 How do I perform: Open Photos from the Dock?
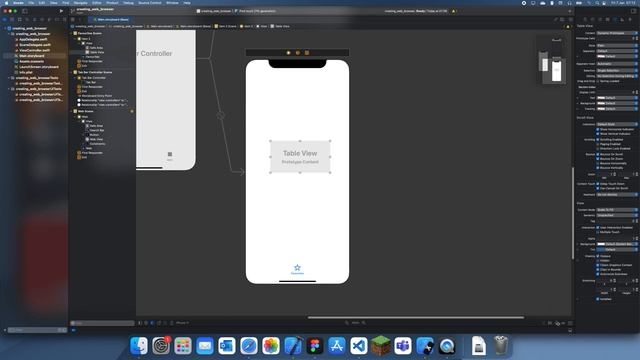click(271, 346)
